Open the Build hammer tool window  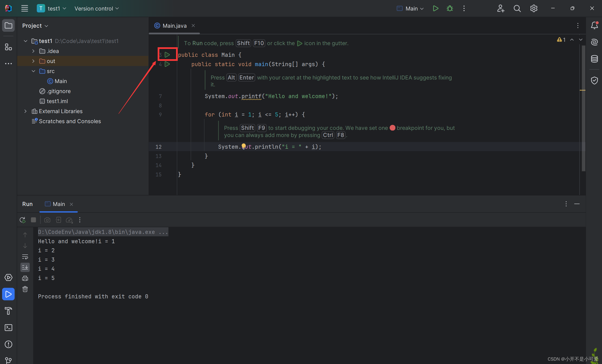pos(9,311)
